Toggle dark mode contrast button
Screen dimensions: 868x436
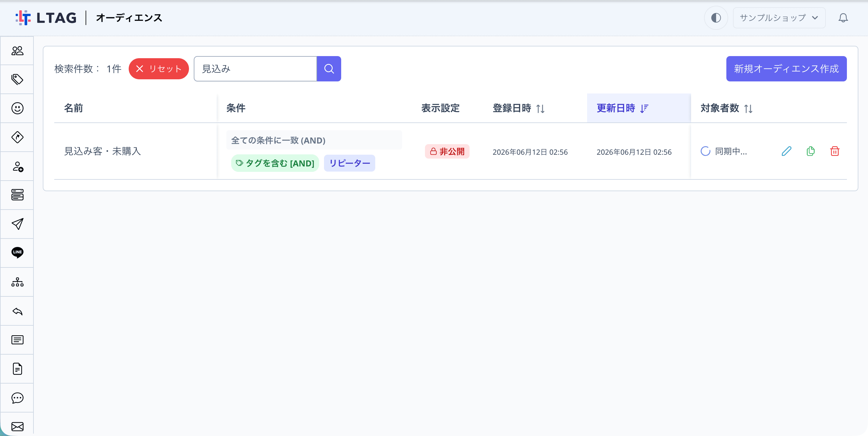click(716, 17)
